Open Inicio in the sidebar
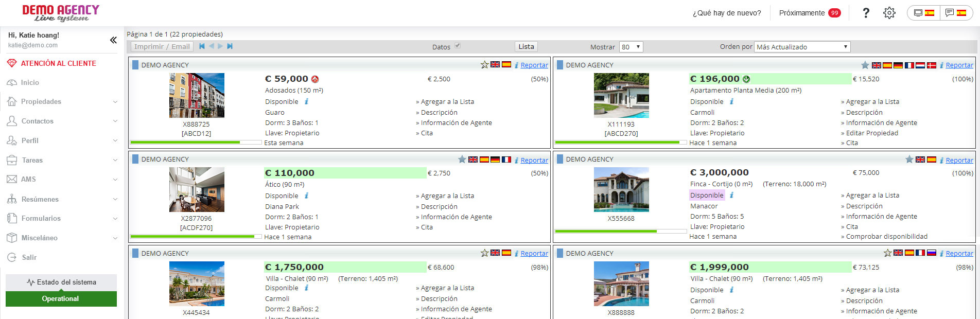Viewport: 980px width, 319px height. pos(30,82)
